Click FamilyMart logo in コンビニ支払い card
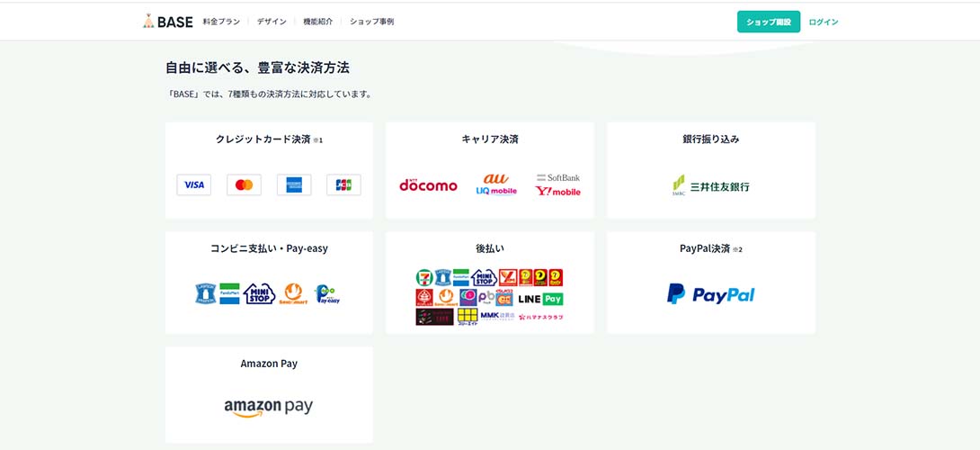Screen dimensions: 980x450 (229, 293)
